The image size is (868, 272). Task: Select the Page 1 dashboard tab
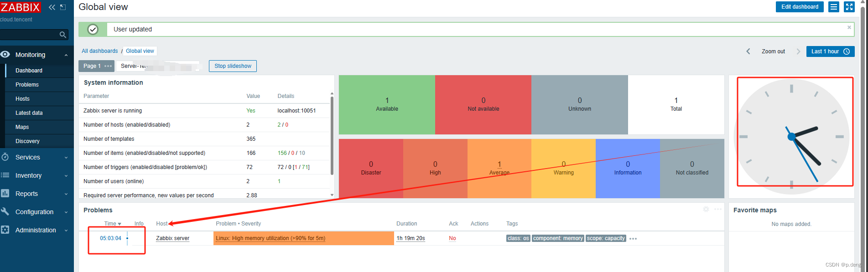pos(92,66)
